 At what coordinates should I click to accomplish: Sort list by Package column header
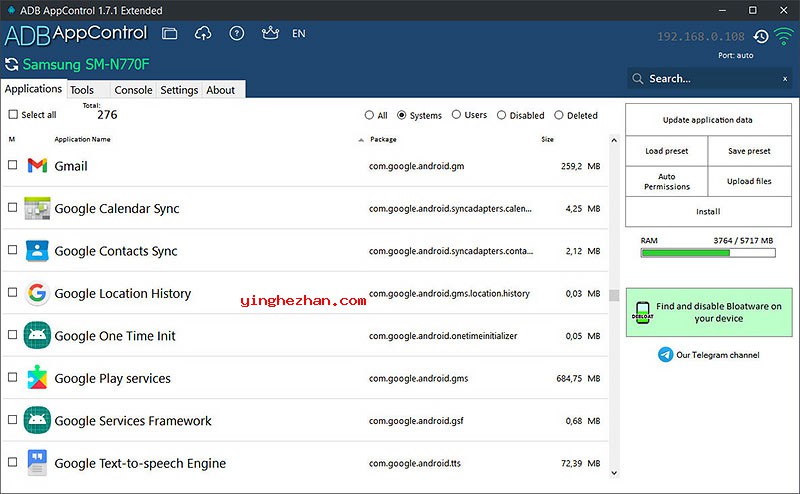[383, 139]
